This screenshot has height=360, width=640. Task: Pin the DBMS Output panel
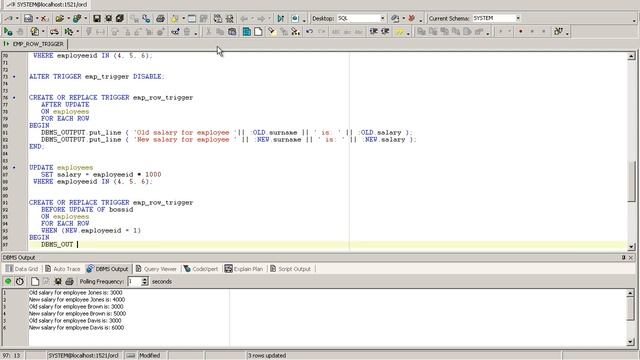[623, 258]
